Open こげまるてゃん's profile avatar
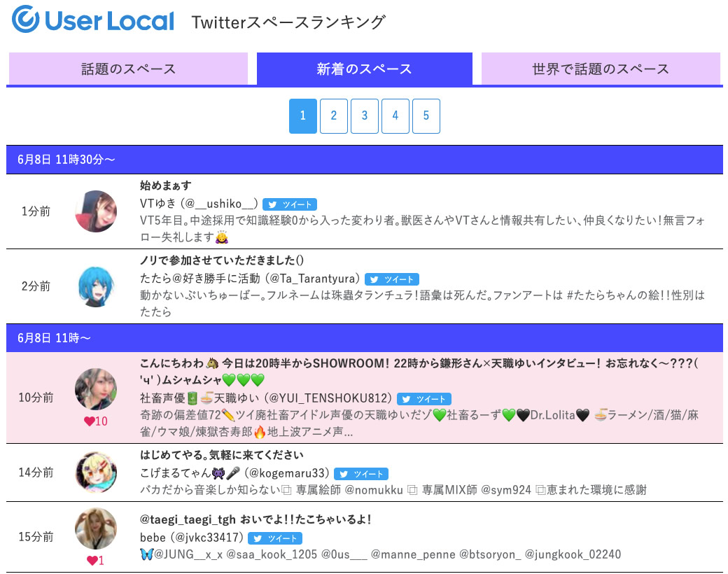Image resolution: width=728 pixels, height=574 pixels. [x=96, y=472]
